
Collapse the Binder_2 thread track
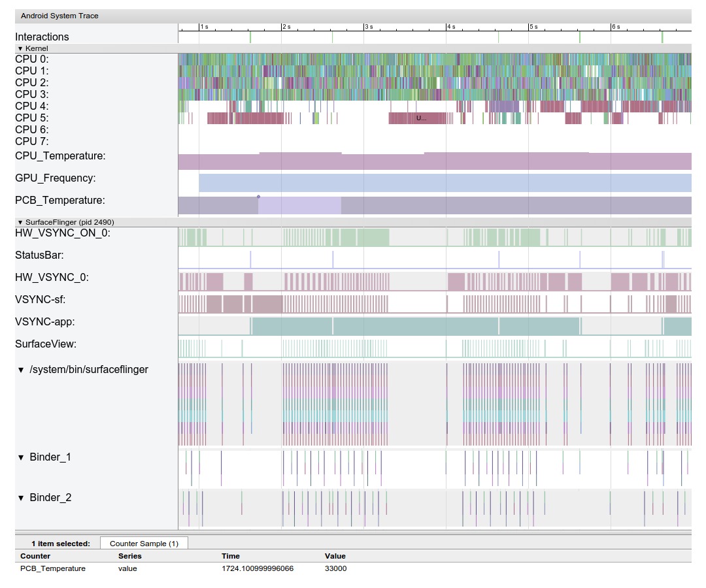(x=21, y=498)
